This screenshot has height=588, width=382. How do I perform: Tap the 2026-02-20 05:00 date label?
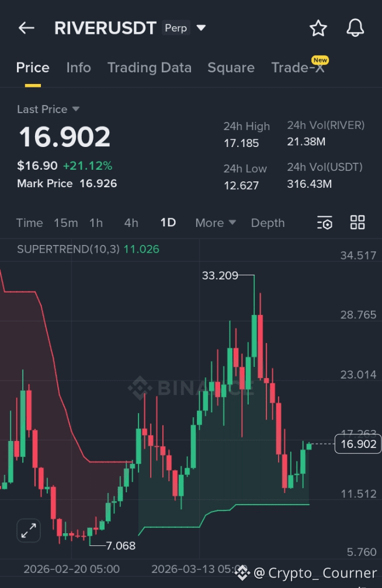point(71,569)
